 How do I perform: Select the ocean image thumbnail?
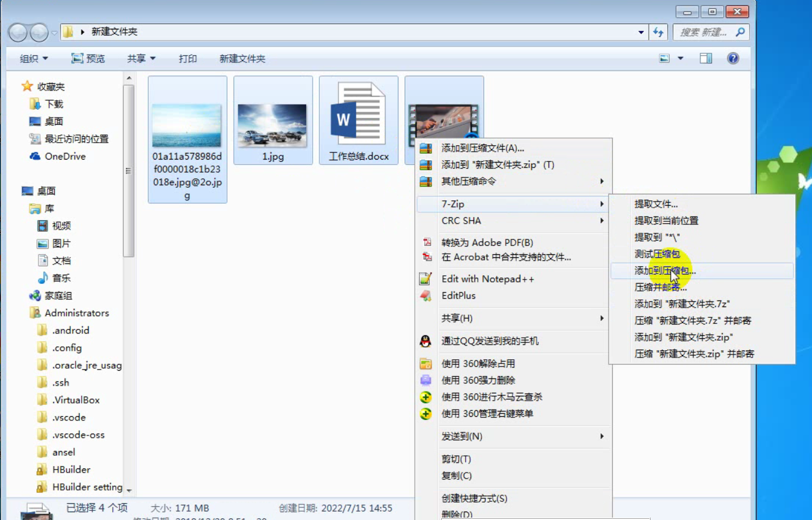187,125
